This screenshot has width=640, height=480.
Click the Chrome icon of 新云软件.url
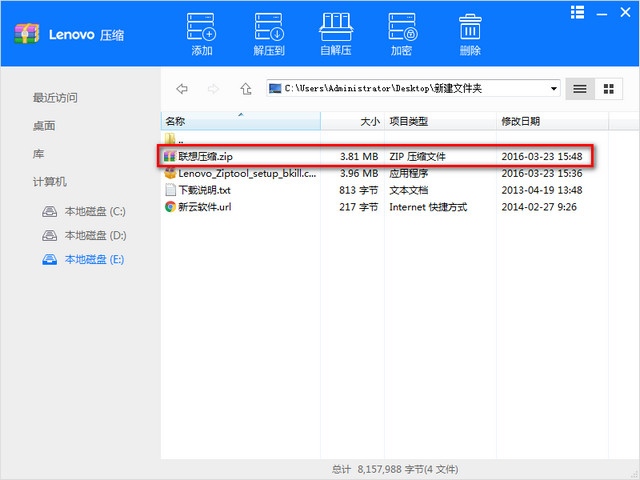point(170,207)
